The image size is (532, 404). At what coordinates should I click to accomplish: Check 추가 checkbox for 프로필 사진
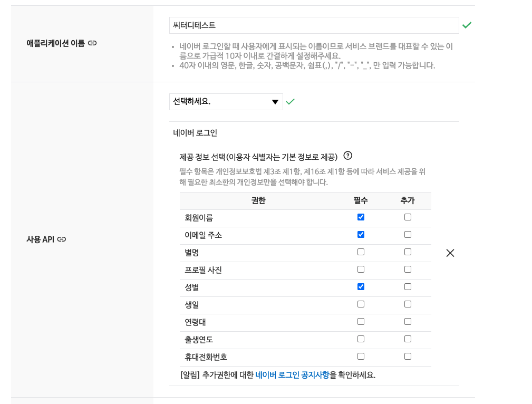click(408, 270)
